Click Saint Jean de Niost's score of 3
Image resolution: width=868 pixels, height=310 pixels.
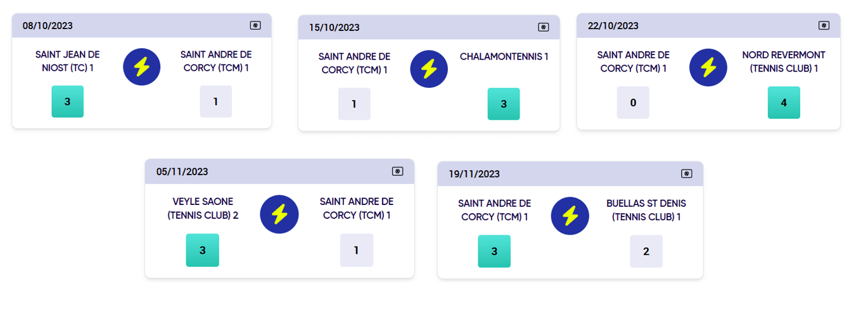coord(67,101)
